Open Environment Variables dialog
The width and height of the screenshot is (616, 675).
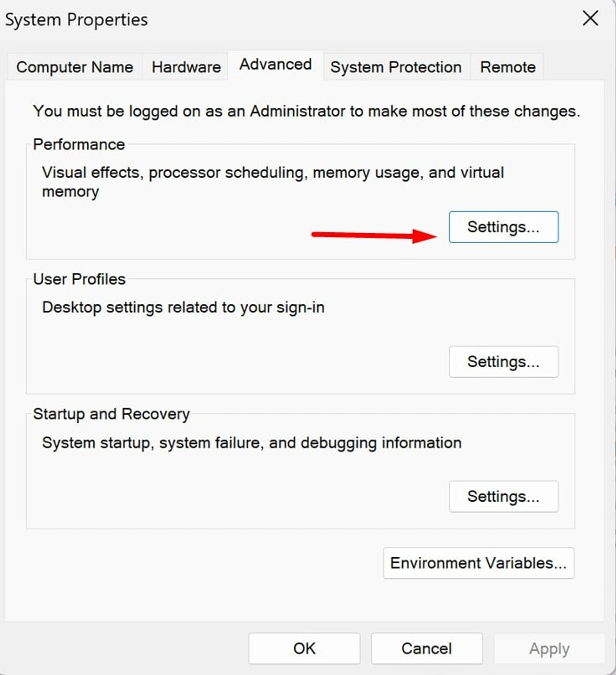478,563
